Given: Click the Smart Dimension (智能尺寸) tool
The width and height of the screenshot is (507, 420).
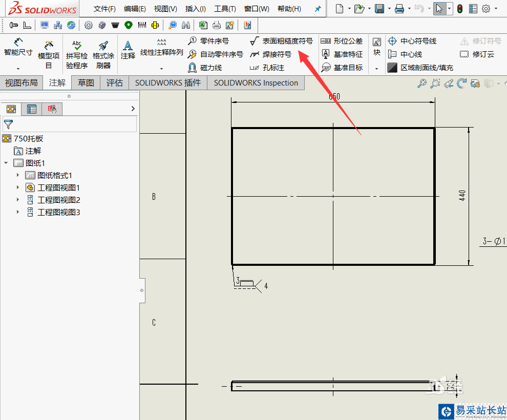Looking at the screenshot, I should coord(18,48).
